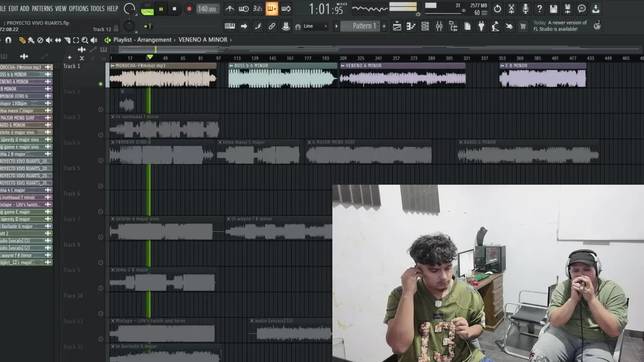
Task: Open menu of MOROCHA-F#minor.mp3 clip on Track 1
Action: [x=113, y=66]
